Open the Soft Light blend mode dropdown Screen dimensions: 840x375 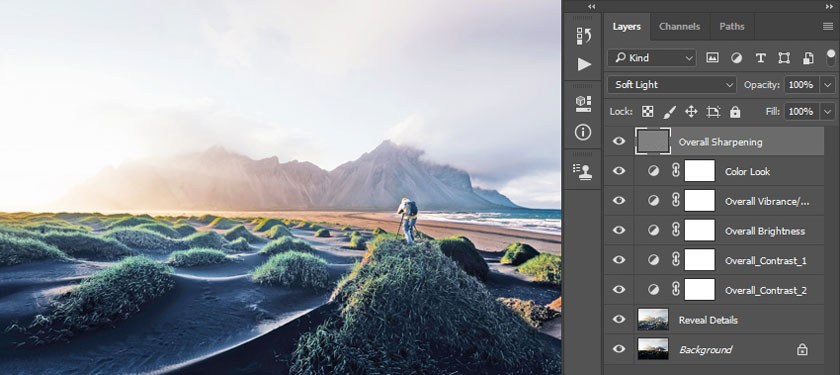(672, 85)
